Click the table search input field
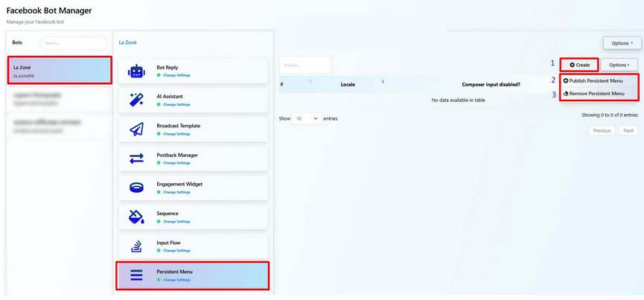Image resolution: width=644 pixels, height=300 pixels. click(x=305, y=65)
